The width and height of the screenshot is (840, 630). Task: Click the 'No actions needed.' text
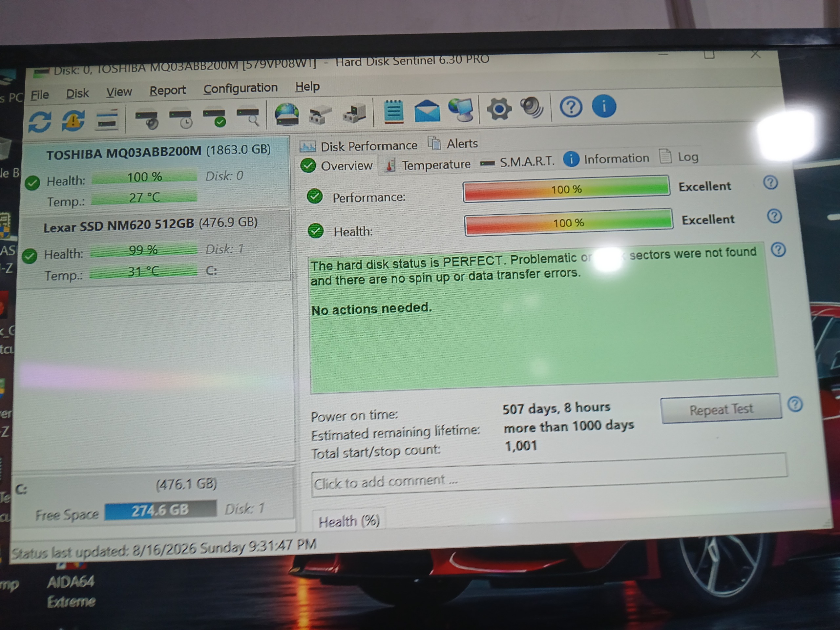pos(371,309)
